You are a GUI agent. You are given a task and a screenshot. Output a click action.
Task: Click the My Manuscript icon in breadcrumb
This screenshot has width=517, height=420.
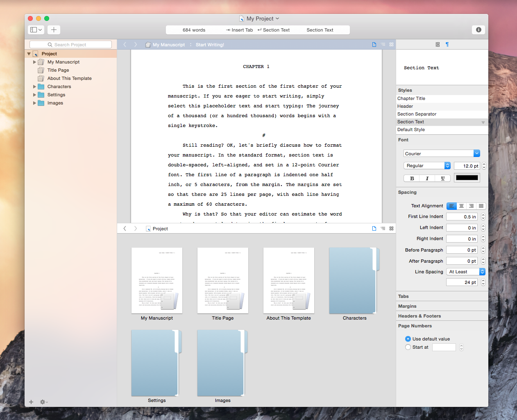[x=148, y=45]
